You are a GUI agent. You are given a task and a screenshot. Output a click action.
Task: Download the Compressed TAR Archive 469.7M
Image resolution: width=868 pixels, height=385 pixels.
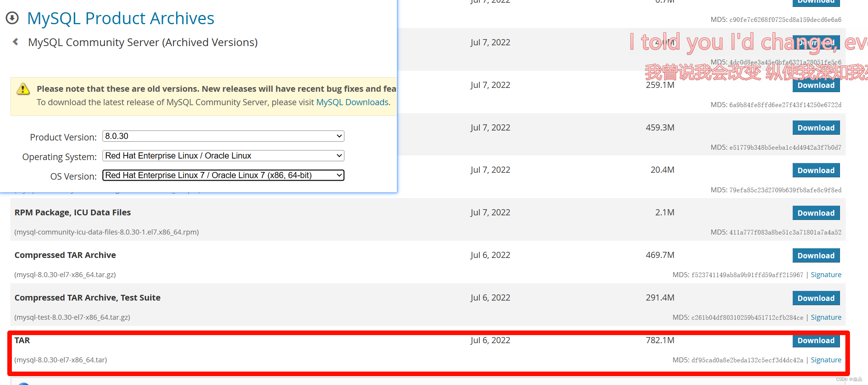click(816, 256)
